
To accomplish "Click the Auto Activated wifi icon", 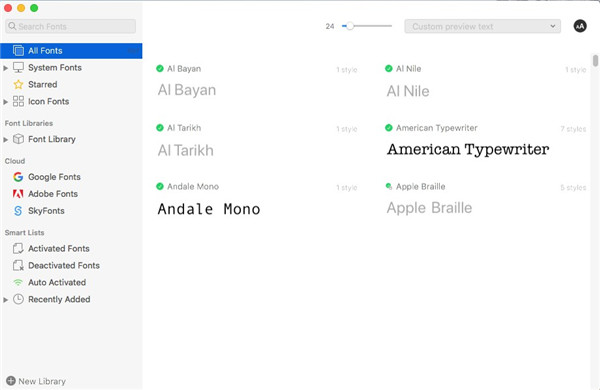I will click(18, 282).
